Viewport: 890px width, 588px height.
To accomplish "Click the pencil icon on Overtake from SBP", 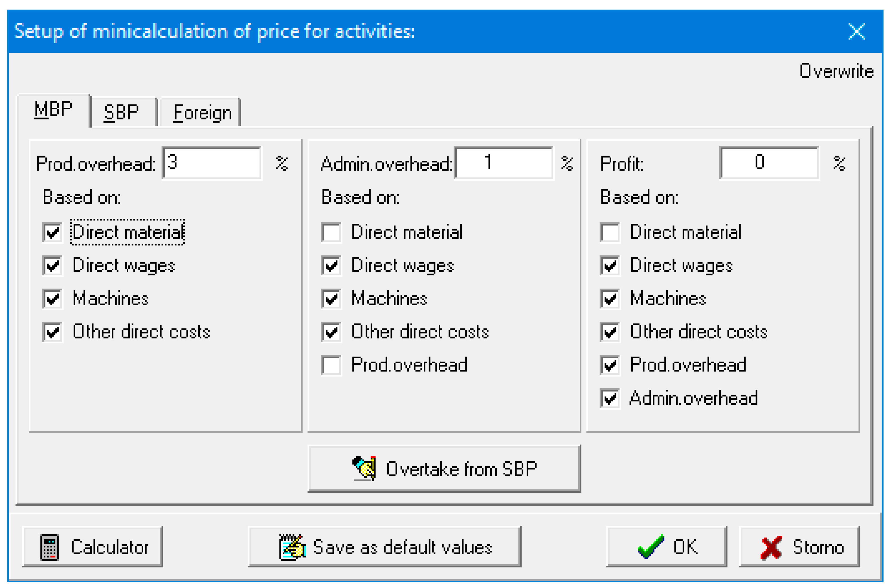I will (x=364, y=468).
